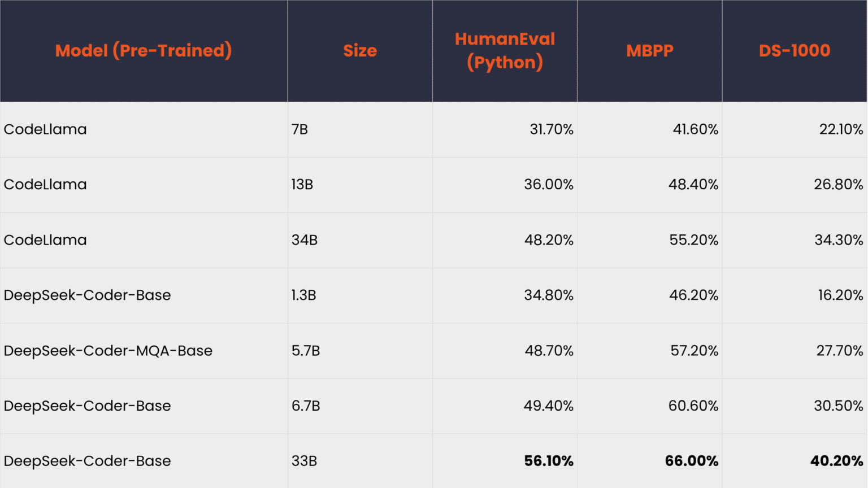868x488 pixels.
Task: Click the "DS-1000" column header
Action: pos(795,51)
